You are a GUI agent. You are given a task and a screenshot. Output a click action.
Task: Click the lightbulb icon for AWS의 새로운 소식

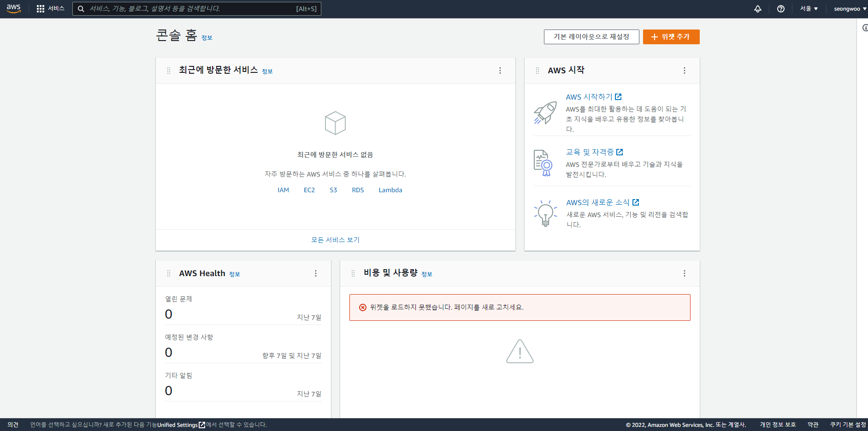pos(545,213)
